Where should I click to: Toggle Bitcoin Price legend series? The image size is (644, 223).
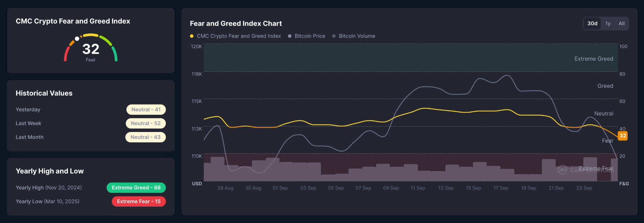[307, 36]
